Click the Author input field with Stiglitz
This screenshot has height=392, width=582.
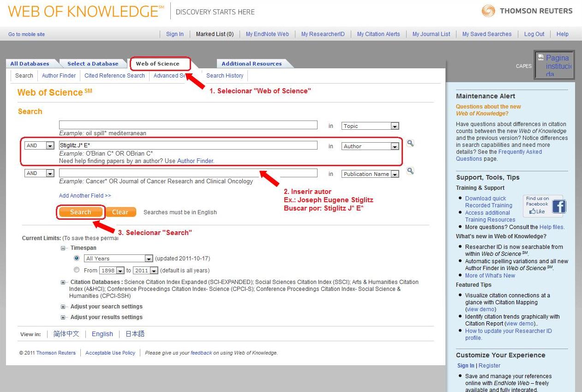point(188,145)
